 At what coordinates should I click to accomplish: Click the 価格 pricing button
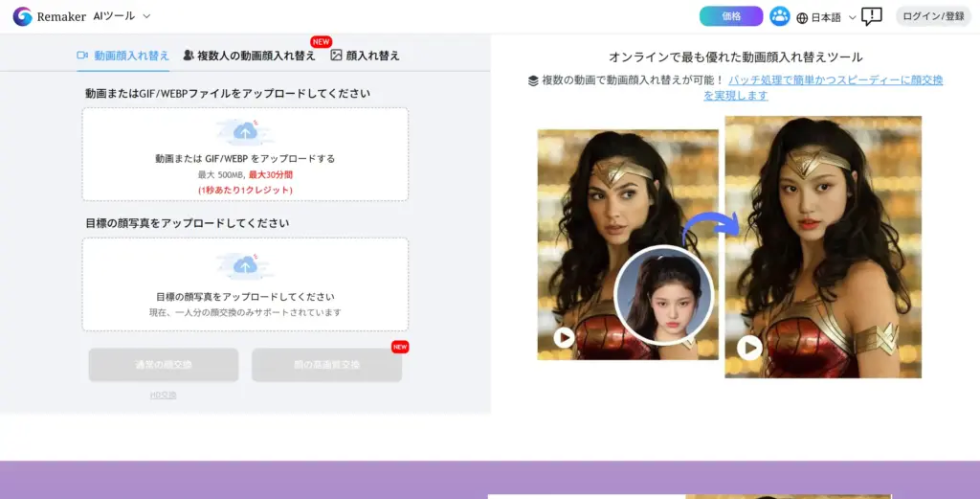pyautogui.click(x=730, y=16)
